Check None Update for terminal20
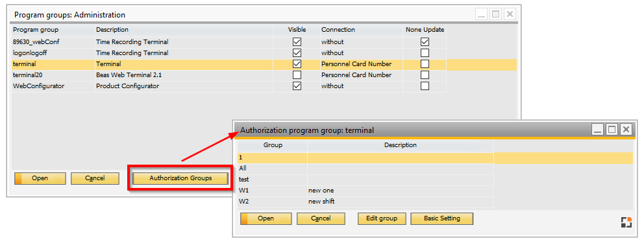 425,75
